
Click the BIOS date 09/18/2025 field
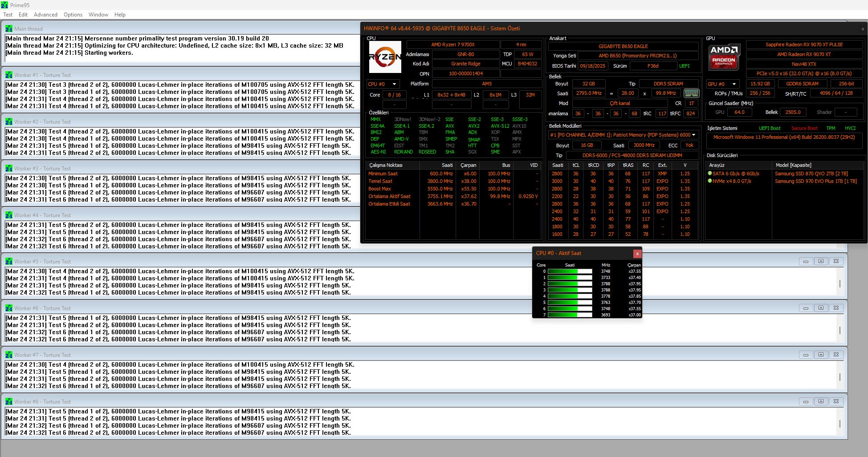592,66
